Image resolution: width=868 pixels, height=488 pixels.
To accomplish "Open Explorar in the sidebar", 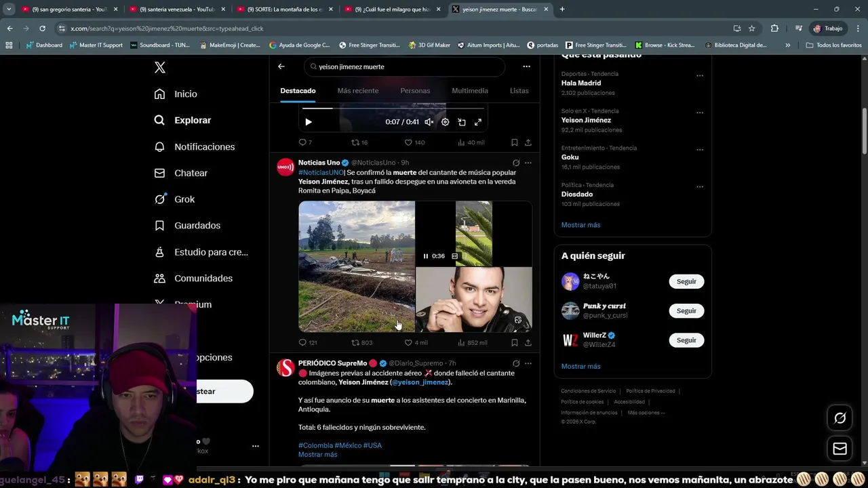I will pos(182,120).
